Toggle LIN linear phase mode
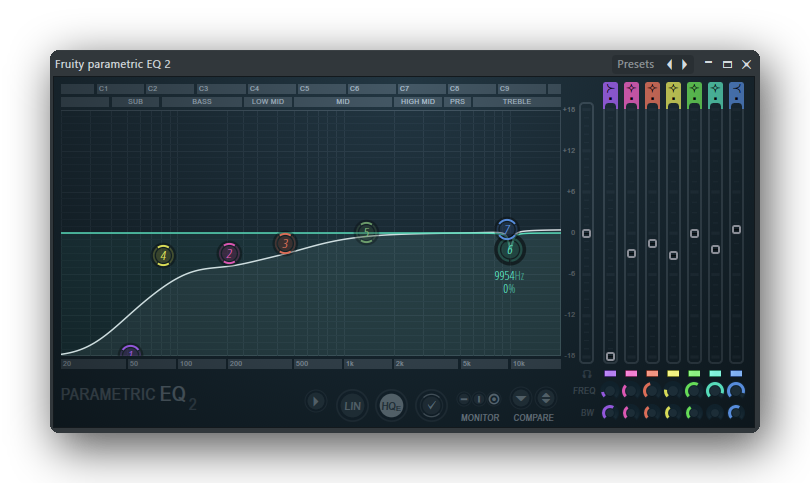This screenshot has width=810, height=483. click(352, 406)
